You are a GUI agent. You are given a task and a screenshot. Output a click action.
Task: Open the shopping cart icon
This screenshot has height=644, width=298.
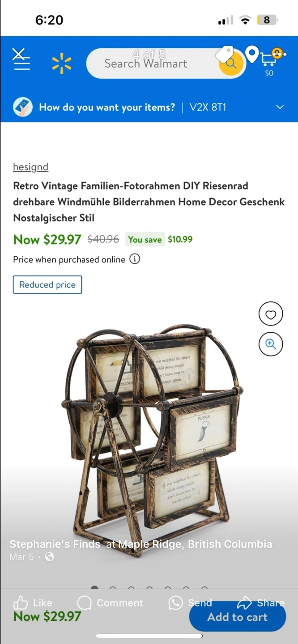pyautogui.click(x=268, y=60)
